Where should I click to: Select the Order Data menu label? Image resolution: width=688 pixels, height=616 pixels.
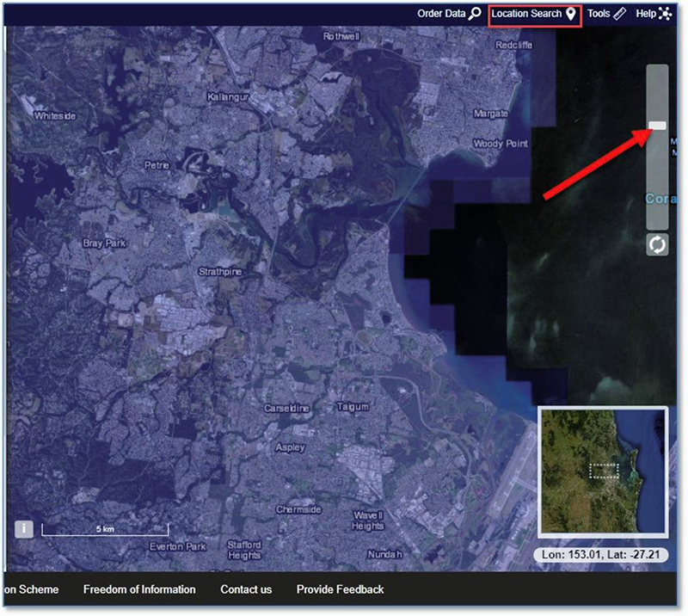pyautogui.click(x=441, y=14)
